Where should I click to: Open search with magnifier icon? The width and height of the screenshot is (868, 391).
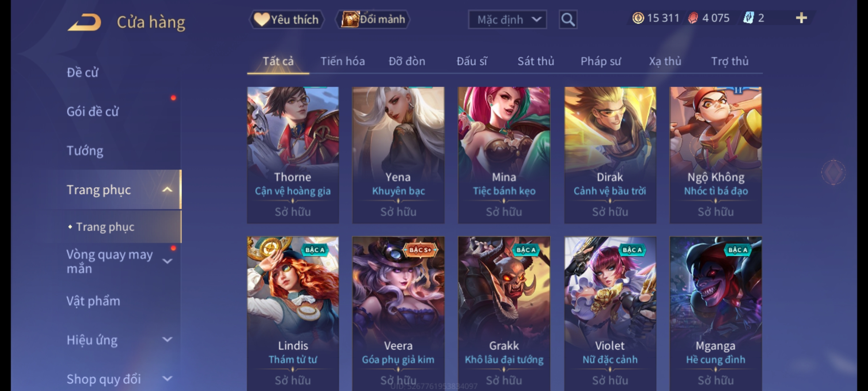coord(568,20)
